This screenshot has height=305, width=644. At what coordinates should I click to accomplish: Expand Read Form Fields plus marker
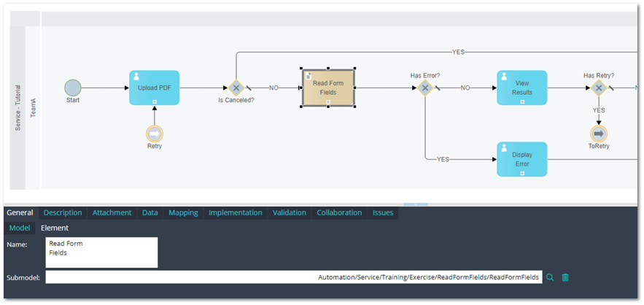click(x=328, y=101)
